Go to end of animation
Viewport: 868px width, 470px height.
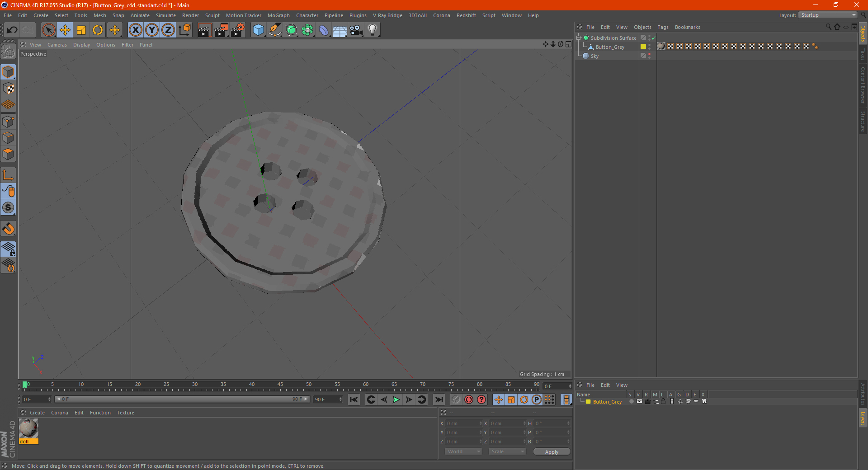tap(439, 399)
